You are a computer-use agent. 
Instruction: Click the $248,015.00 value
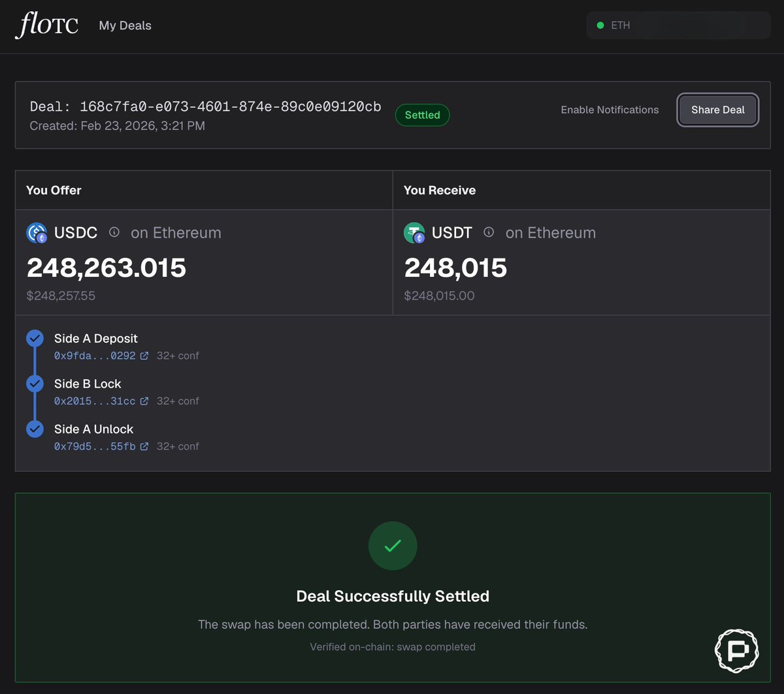[x=440, y=296]
